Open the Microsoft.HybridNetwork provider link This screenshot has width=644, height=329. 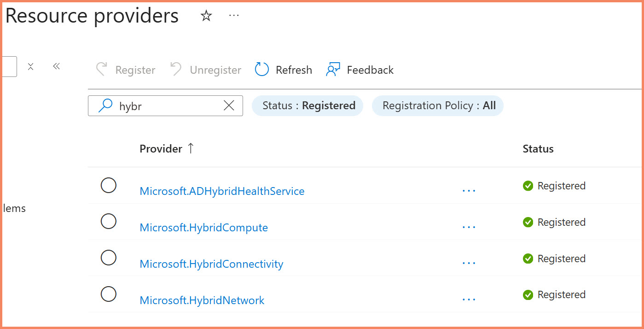pos(202,300)
